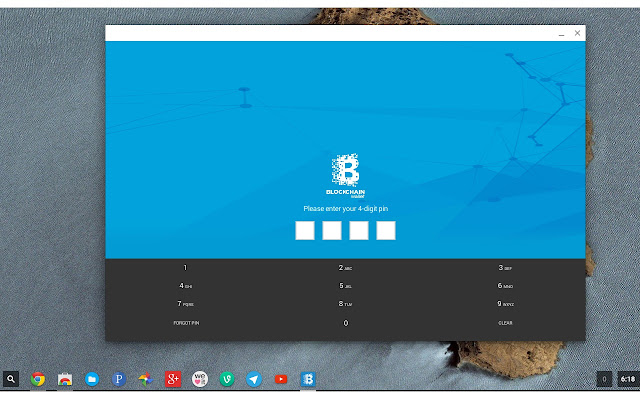Viewport: 640px width, 400px height.
Task: Open the launcher search icon on the shelf
Action: (11, 379)
